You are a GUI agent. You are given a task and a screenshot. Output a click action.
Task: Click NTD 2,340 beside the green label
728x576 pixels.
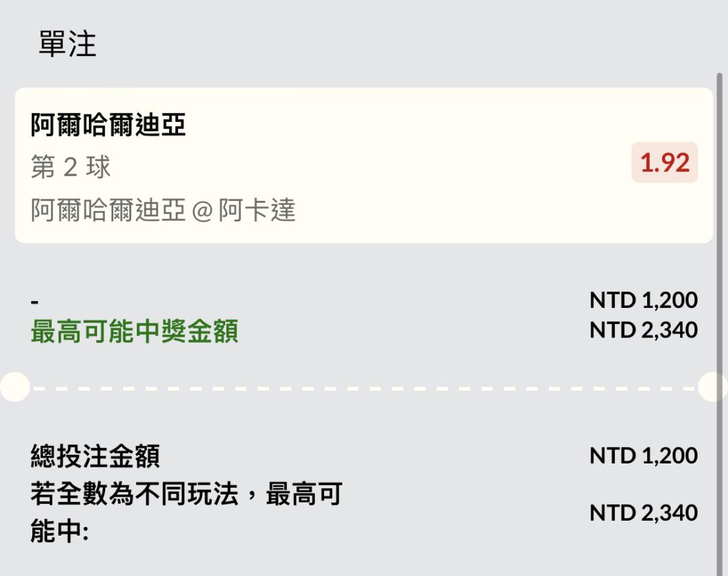click(643, 330)
